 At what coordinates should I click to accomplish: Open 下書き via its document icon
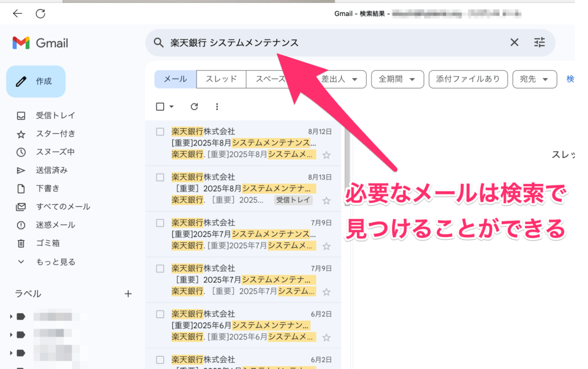(x=21, y=189)
